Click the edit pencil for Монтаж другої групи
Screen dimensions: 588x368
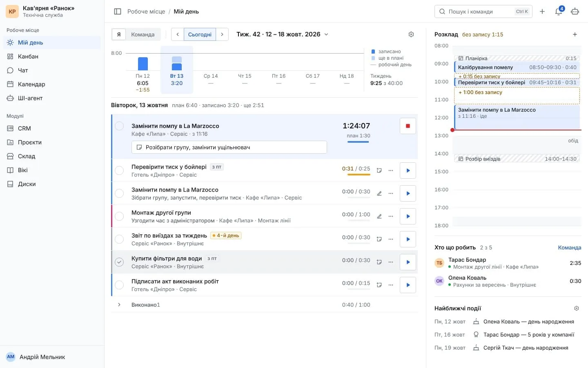[379, 216]
